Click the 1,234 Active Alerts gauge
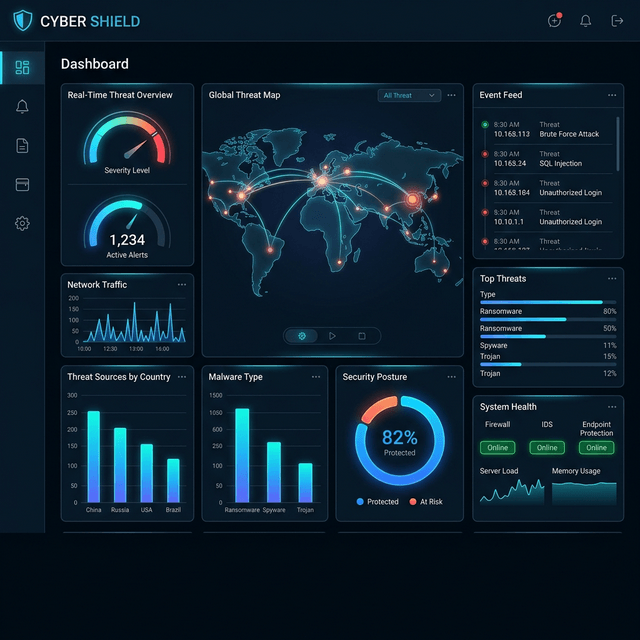Image resolution: width=640 pixels, height=640 pixels. click(x=127, y=222)
